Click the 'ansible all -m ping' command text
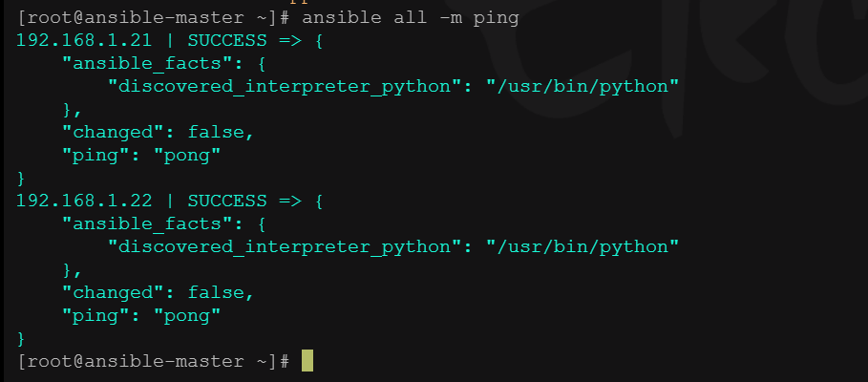Image resolution: width=868 pixels, height=382 pixels. pyautogui.click(x=411, y=18)
